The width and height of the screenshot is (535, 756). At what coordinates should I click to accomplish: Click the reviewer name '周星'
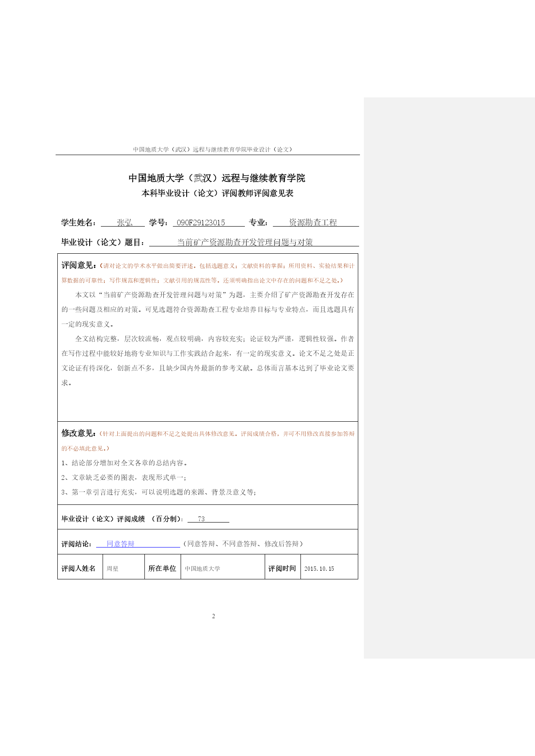pyautogui.click(x=112, y=569)
